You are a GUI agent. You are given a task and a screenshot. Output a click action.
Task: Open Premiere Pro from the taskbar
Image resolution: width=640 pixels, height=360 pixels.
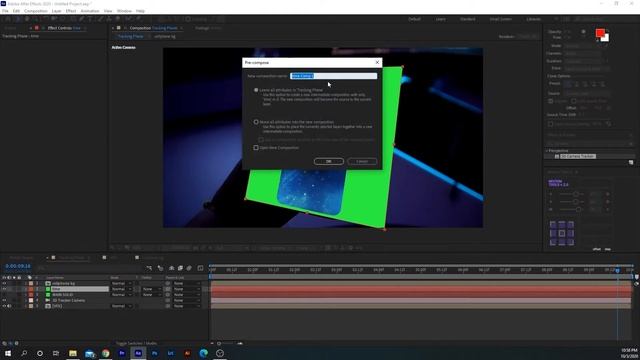[x=122, y=353]
